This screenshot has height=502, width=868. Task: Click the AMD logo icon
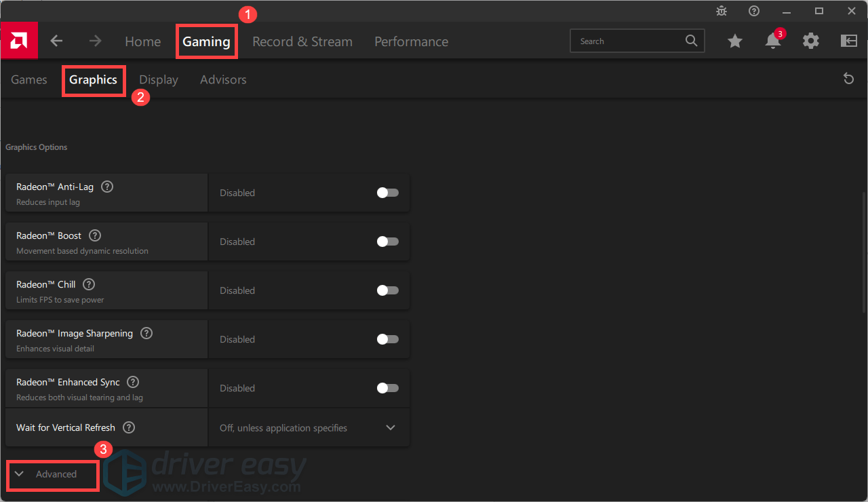(19, 41)
